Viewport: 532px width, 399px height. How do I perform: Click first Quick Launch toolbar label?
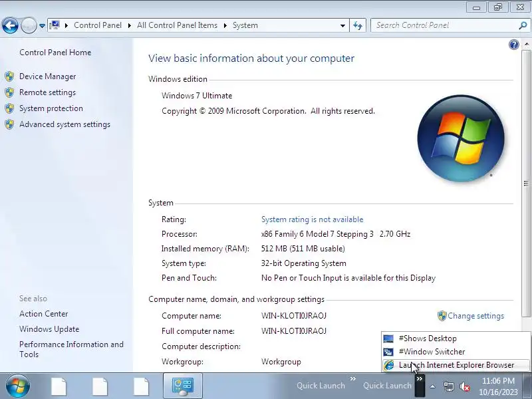coord(321,386)
